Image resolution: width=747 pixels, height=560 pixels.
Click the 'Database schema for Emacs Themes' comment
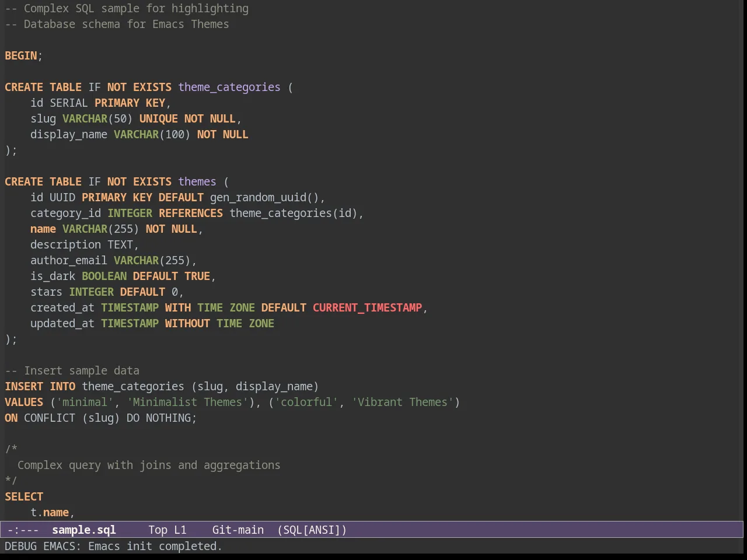[x=127, y=24]
